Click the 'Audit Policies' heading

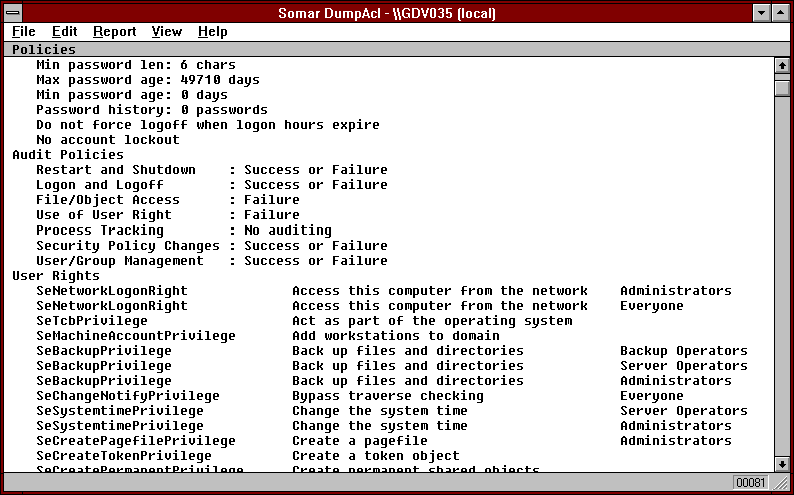(68, 155)
